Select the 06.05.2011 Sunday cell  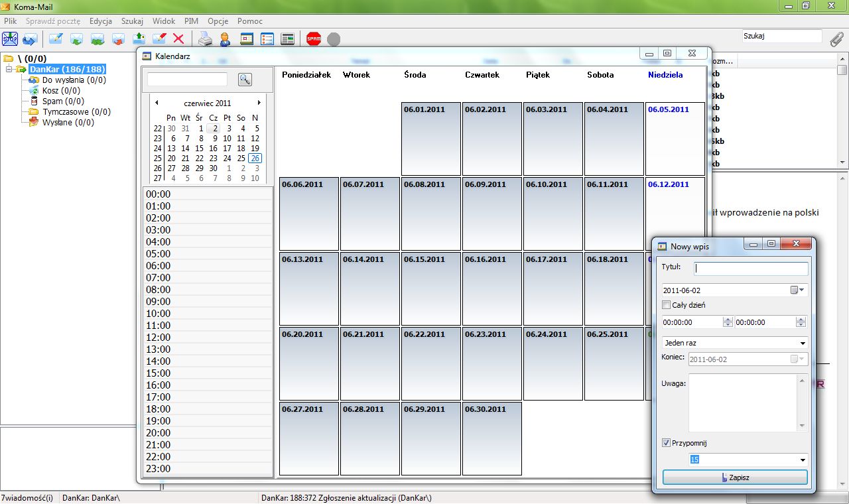tap(675, 139)
